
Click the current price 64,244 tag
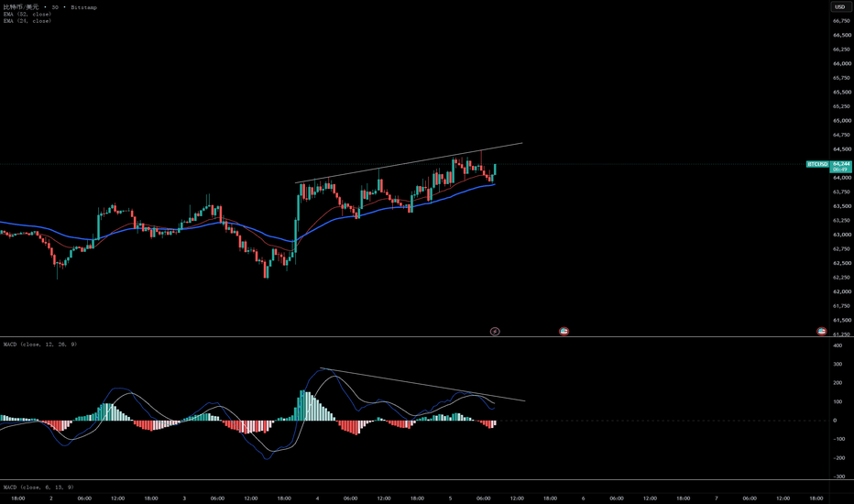point(841,163)
